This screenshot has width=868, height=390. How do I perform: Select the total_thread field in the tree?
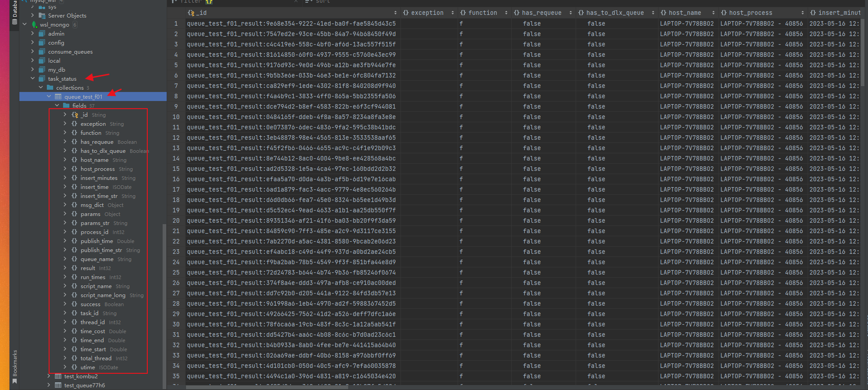(x=96, y=358)
